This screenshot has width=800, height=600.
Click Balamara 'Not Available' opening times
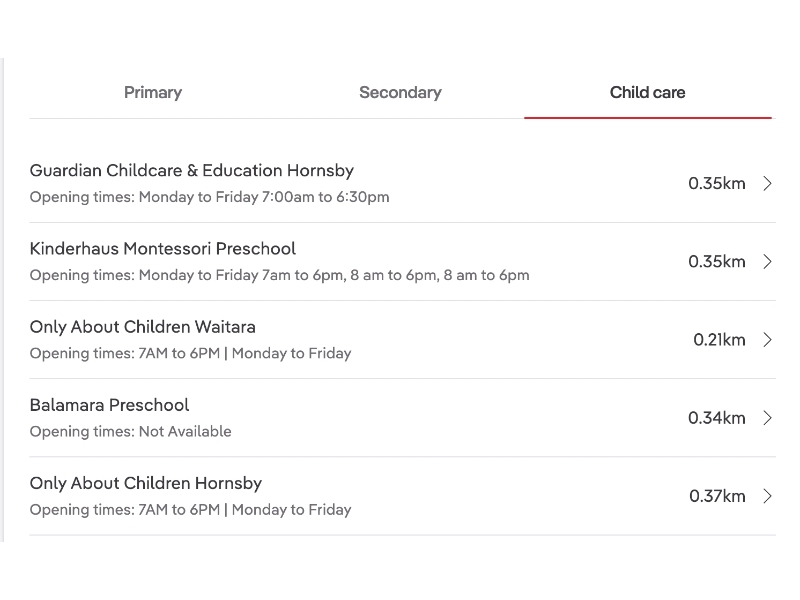point(131,432)
